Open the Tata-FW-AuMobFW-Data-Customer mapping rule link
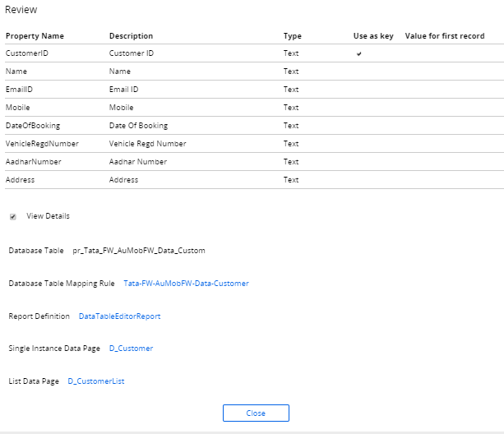 pyautogui.click(x=186, y=284)
